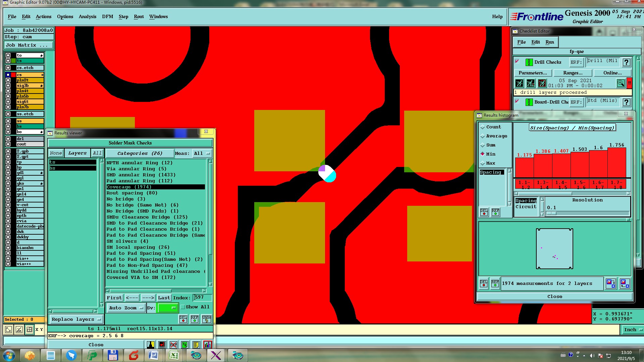The height and width of the screenshot is (362, 644).
Task: Select Average radio option in histogram
Action: pyautogui.click(x=483, y=136)
